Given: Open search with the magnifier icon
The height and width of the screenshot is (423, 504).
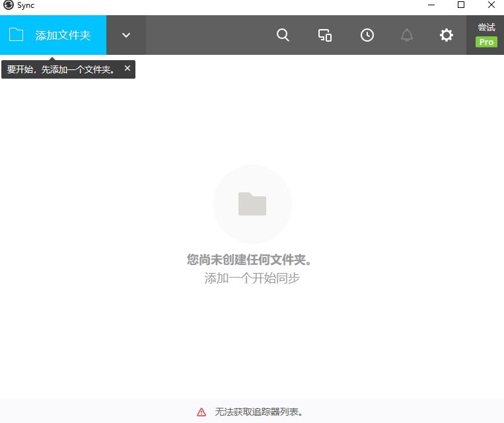Looking at the screenshot, I should (283, 35).
